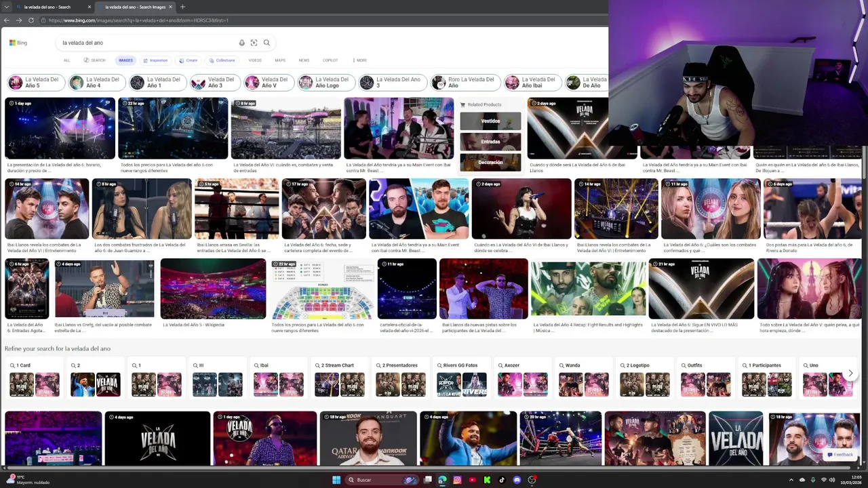Open the VIDEOS tab
This screenshot has width=868, height=488.
coord(255,60)
